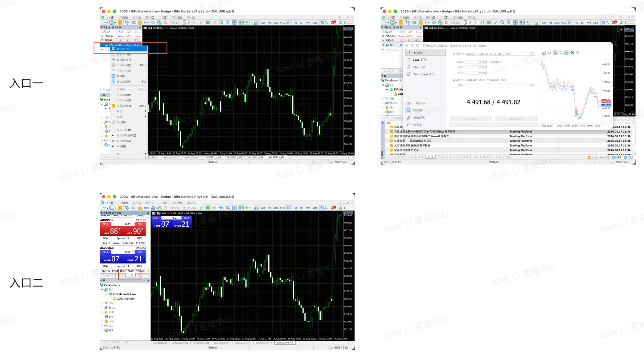Behind the order dialog, select the bar chart toolbar icon
Screen dimensions: 644x358
coord(482,23)
